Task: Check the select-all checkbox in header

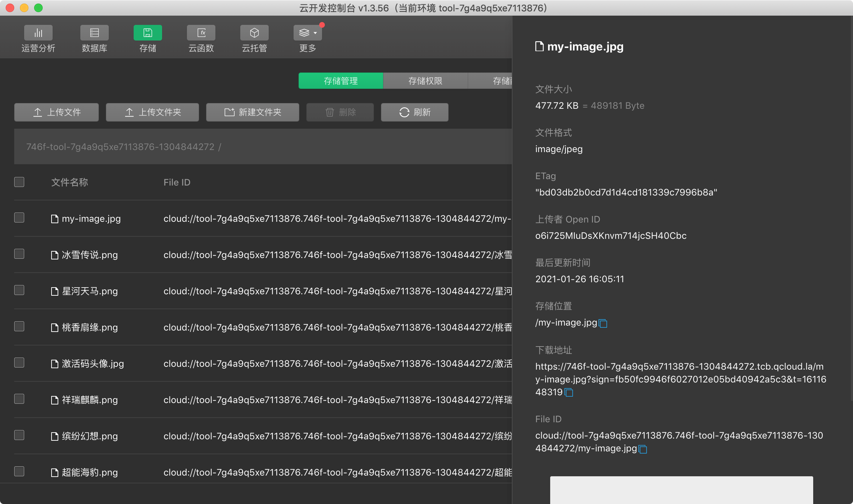Action: click(x=19, y=182)
